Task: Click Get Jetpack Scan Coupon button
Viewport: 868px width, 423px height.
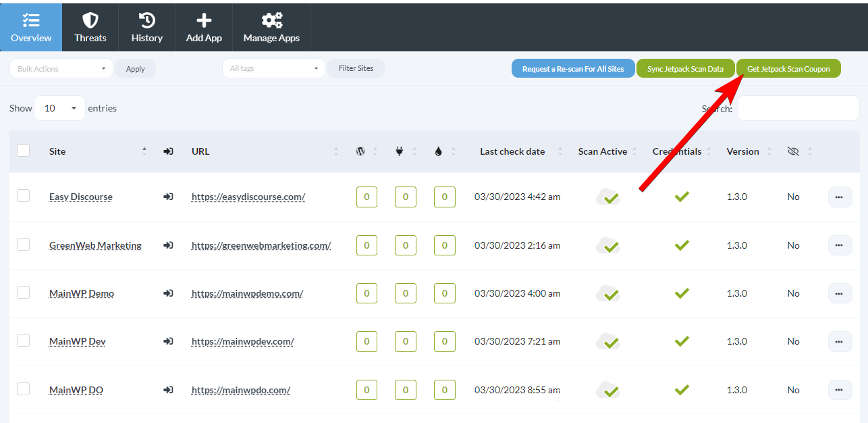Action: 788,68
